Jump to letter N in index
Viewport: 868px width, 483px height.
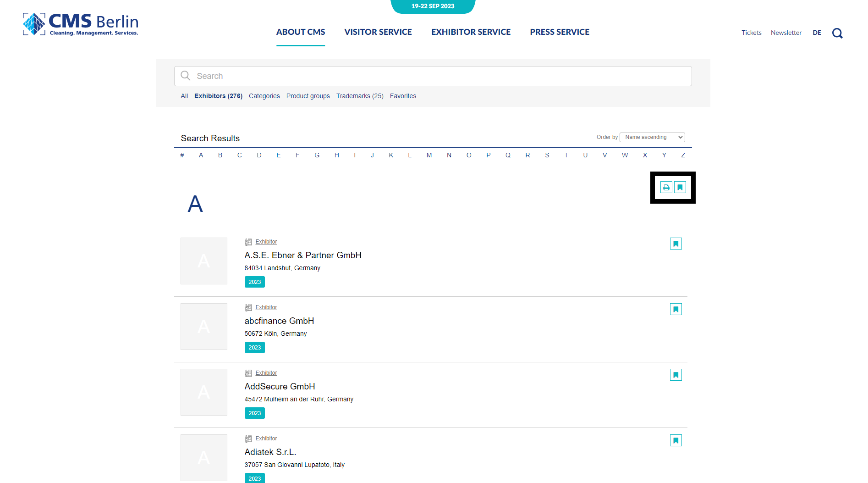(x=449, y=155)
